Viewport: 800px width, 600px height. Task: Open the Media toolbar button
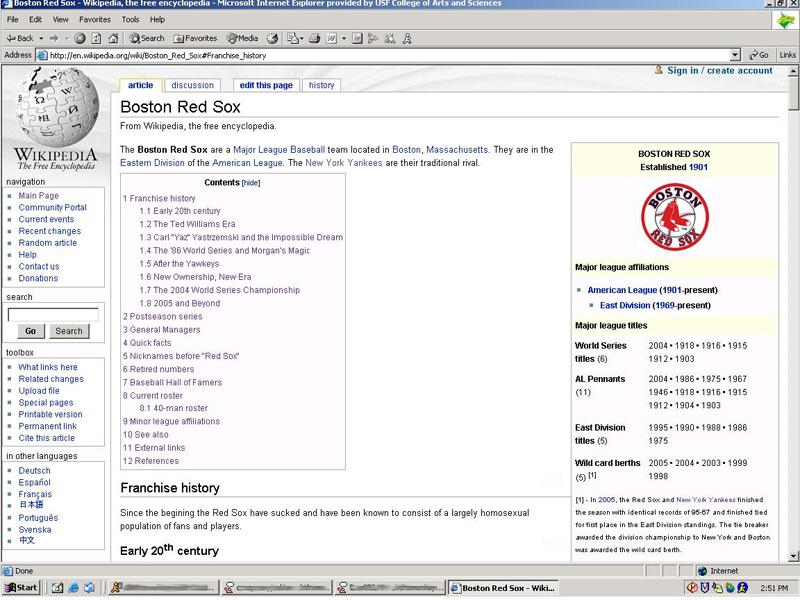pyautogui.click(x=243, y=38)
